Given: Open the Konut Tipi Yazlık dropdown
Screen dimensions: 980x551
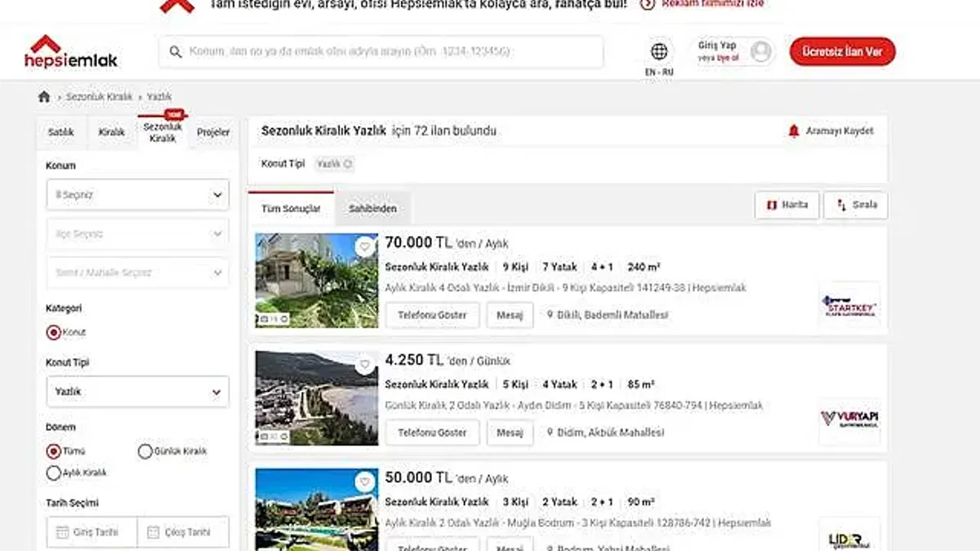Looking at the screenshot, I should 137,392.
